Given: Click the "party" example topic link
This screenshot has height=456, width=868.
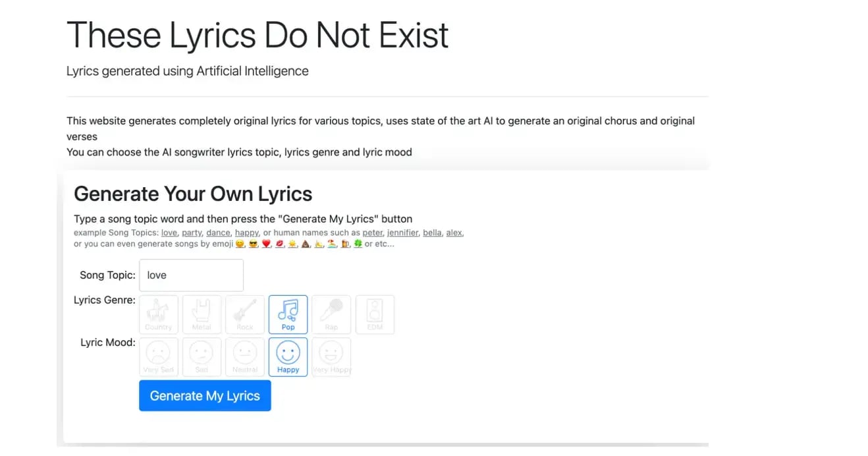Looking at the screenshot, I should 192,233.
